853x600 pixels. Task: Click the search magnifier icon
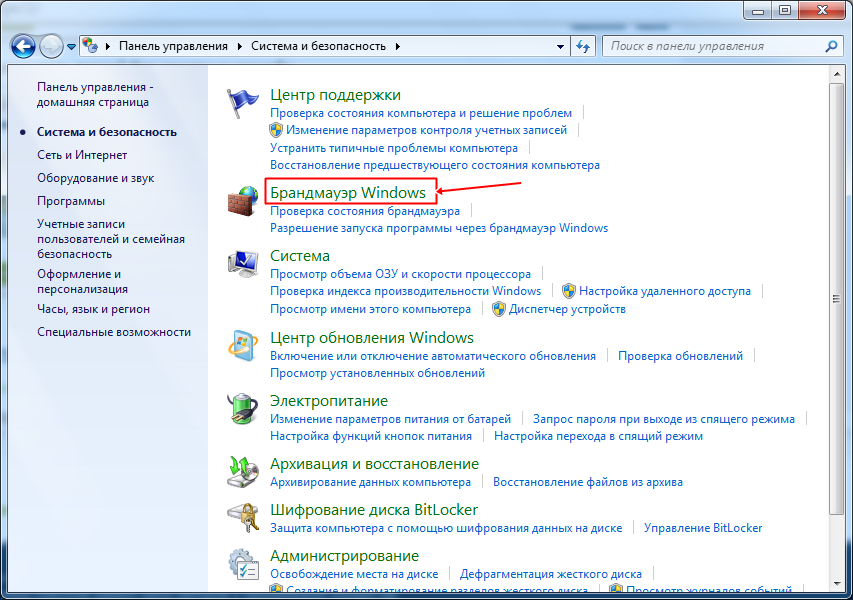[x=831, y=46]
